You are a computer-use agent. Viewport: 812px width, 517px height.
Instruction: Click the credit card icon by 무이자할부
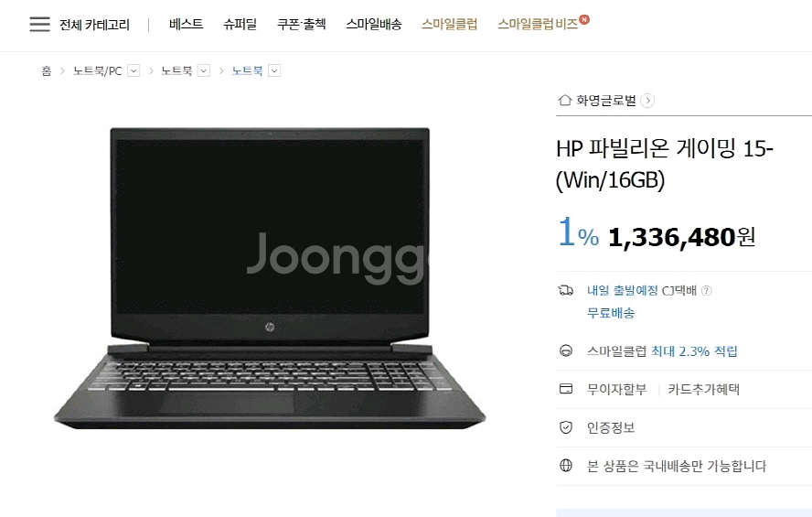point(566,389)
